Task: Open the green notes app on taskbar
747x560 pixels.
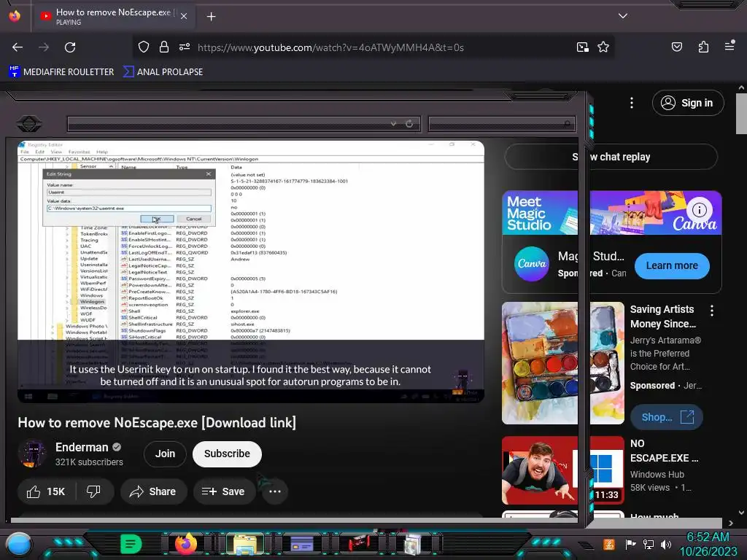Action: click(x=131, y=543)
